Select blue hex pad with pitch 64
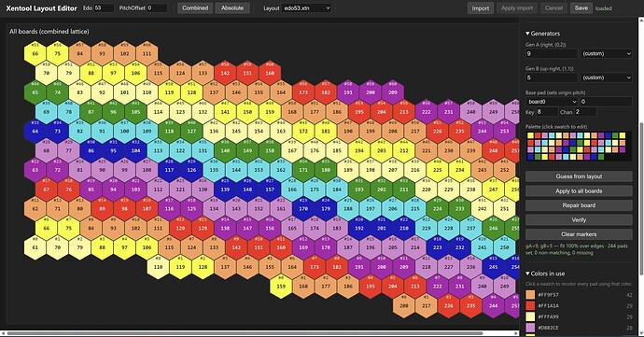Image resolution: width=644 pixels, height=337 pixels. tap(35, 131)
